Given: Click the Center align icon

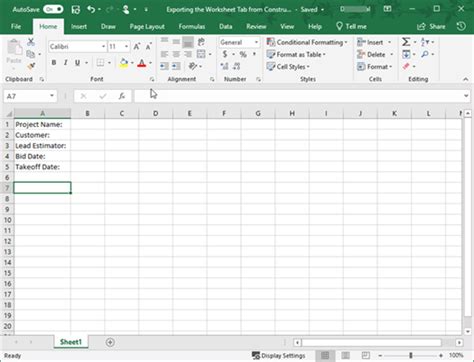Looking at the screenshot, I should pyautogui.click(x=176, y=54).
